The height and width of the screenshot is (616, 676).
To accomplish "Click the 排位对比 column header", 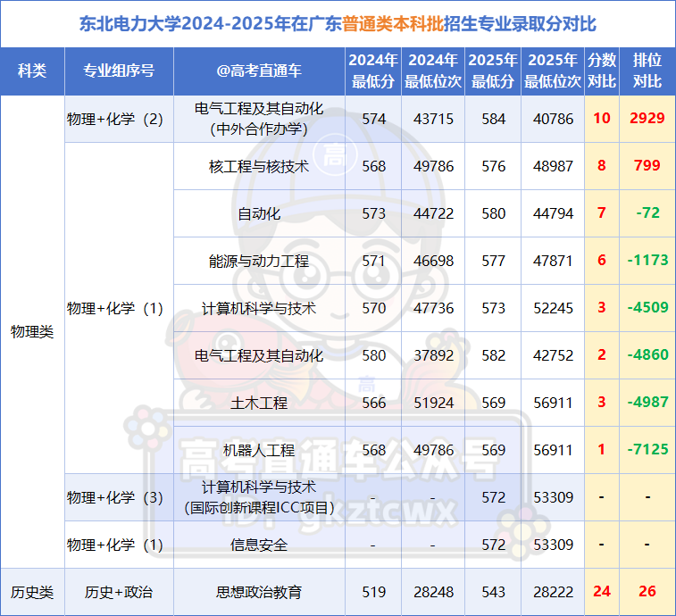I will [647, 71].
